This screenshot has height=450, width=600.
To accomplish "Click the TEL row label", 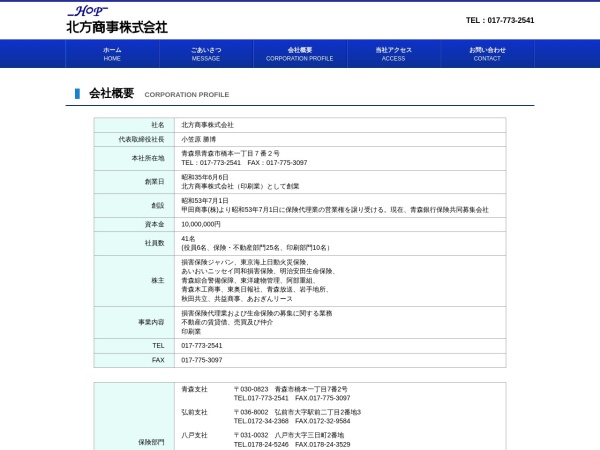I will coord(158,346).
